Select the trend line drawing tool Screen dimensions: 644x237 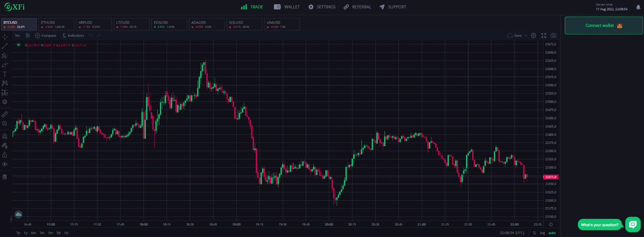tap(4, 46)
